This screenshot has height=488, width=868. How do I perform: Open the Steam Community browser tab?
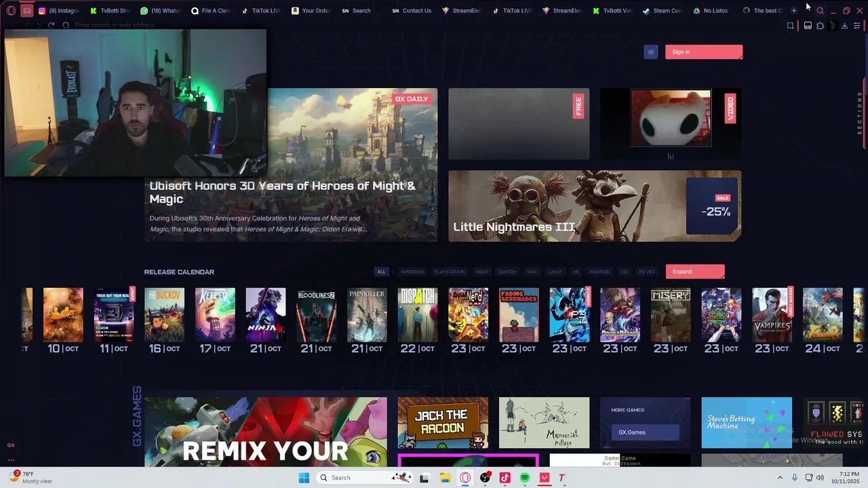pyautogui.click(x=663, y=11)
